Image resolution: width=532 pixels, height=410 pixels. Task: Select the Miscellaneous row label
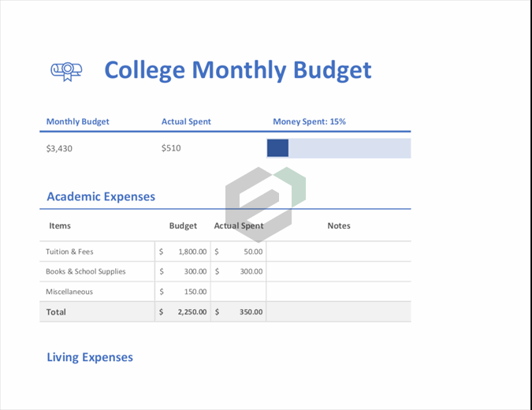(x=69, y=292)
